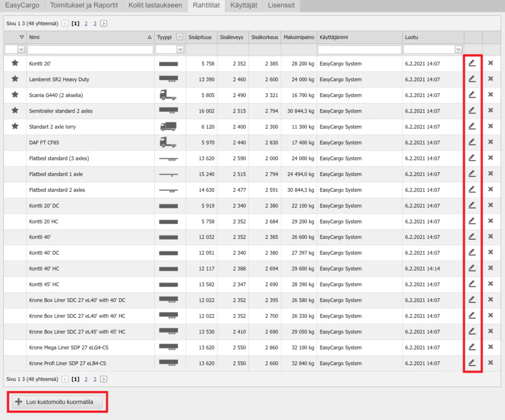Unfavorite the Lamberet SR2 Heavy Duty star
The height and width of the screenshot is (420, 505).
coord(15,79)
